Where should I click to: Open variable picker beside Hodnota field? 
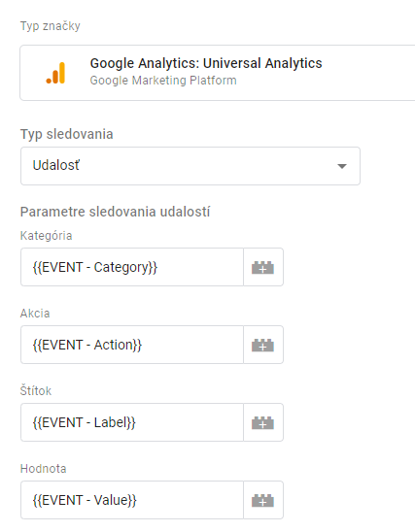click(x=263, y=500)
